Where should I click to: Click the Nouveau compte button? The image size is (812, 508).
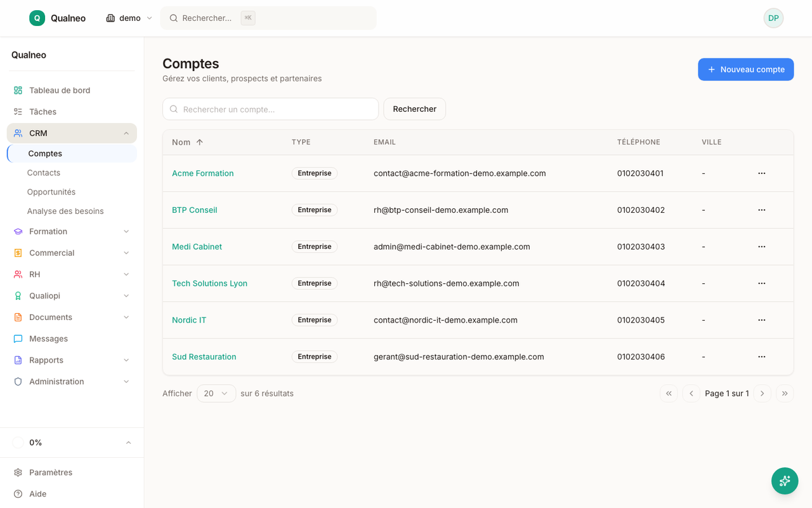coord(746,70)
